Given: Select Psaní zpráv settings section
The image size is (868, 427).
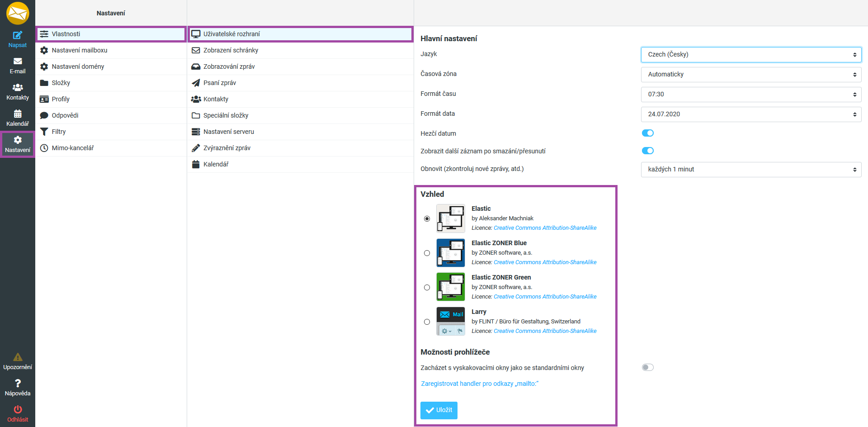Looking at the screenshot, I should tap(220, 83).
